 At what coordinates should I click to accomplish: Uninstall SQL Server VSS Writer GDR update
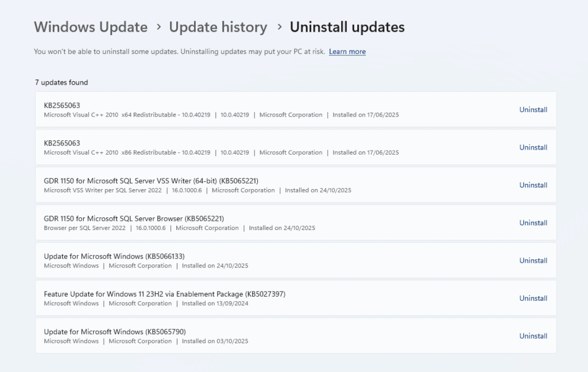coord(533,185)
